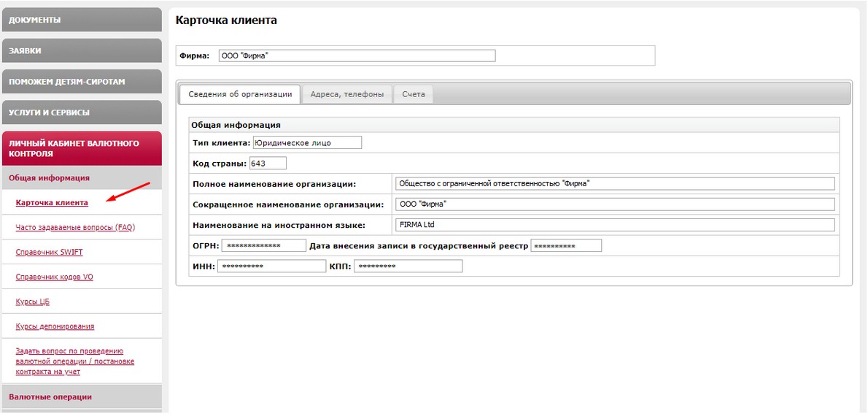Click the ИНН input field
Screen dimensions: 868x414
pos(271,267)
